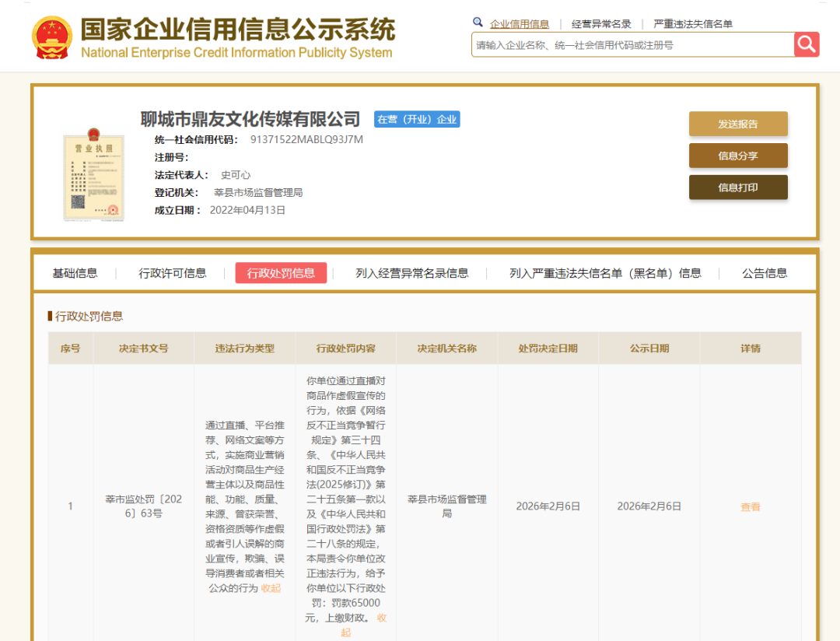Click the national emblem logo
Image resolution: width=840 pixels, height=641 pixels.
(52, 35)
